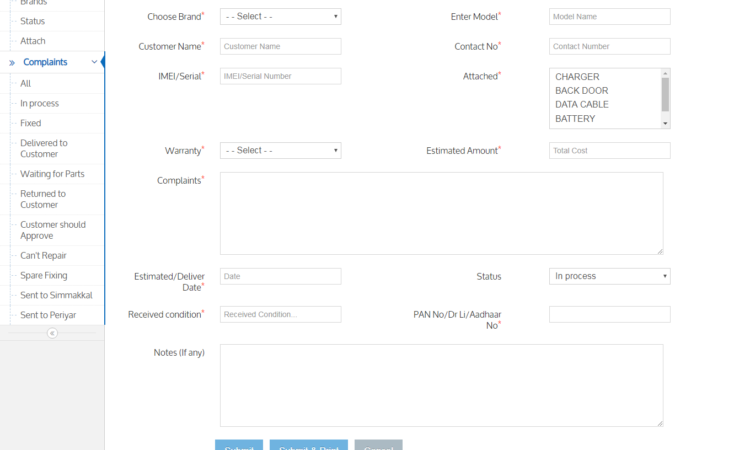750x450 pixels.
Task: Select Waiting for Parts in sidebar
Action: [52, 174]
